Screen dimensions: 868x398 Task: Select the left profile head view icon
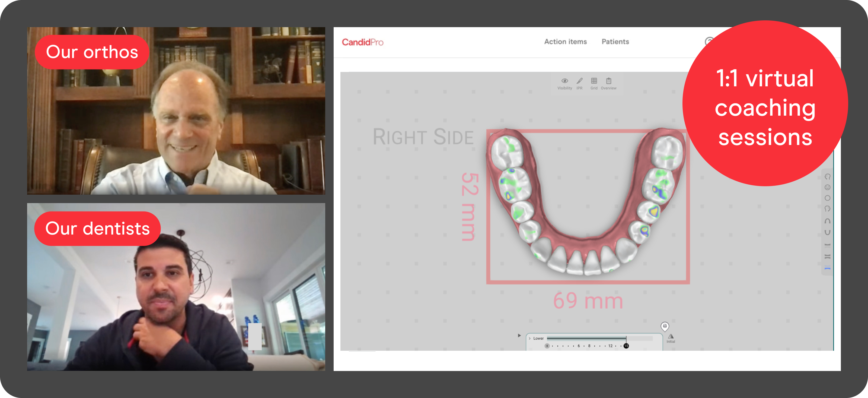827,177
